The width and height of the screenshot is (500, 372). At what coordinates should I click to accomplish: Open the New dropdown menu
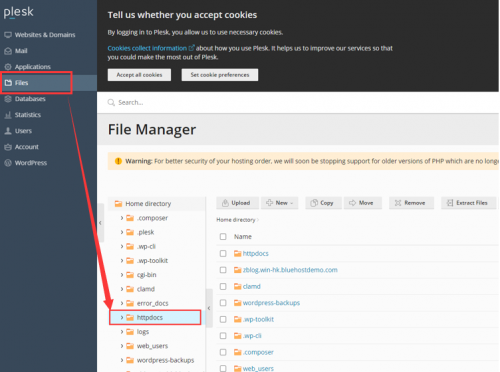pyautogui.click(x=280, y=203)
